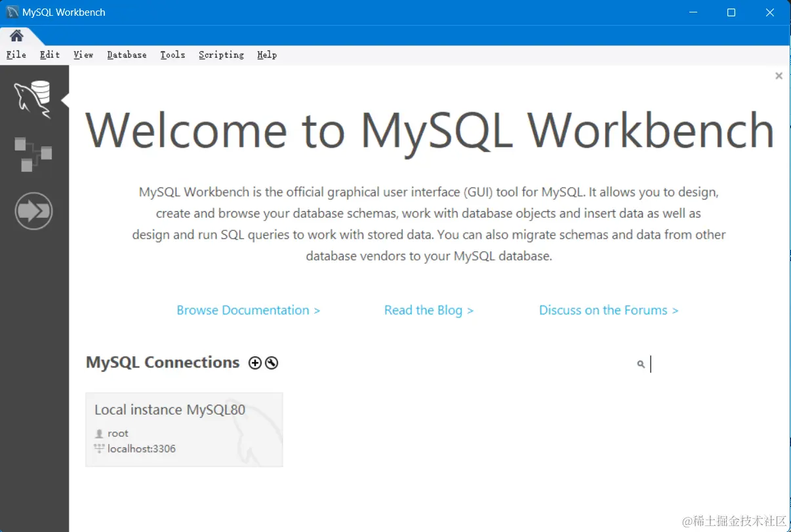Open the Database menu
Viewport: 791px width, 532px height.
tap(127, 55)
